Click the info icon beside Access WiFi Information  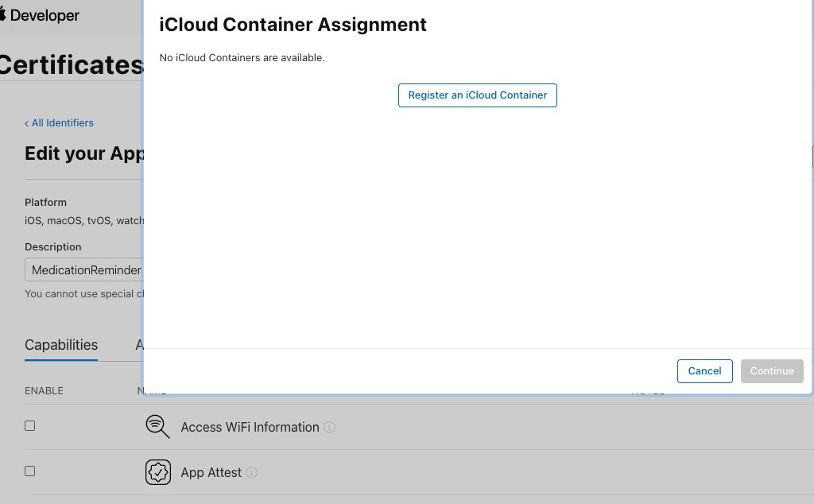[x=330, y=428]
